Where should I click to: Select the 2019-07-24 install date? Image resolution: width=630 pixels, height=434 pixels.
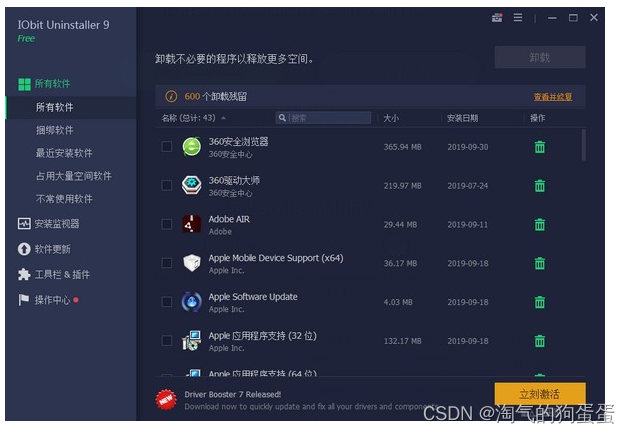click(x=468, y=186)
